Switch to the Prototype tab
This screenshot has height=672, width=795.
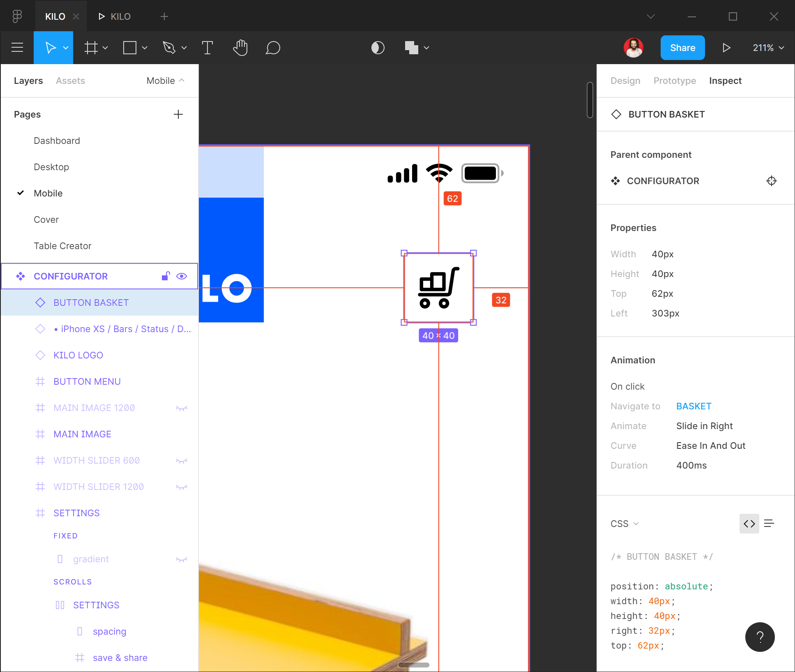coord(675,81)
